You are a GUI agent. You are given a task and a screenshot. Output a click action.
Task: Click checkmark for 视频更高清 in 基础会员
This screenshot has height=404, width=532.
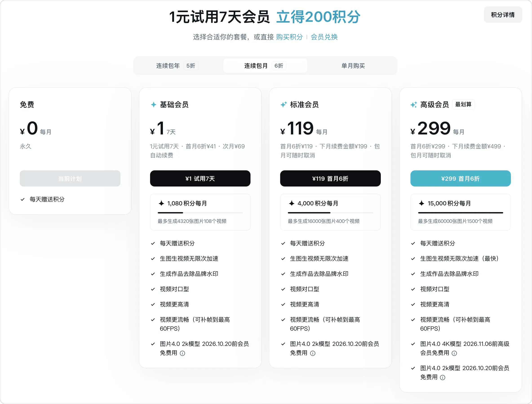pyautogui.click(x=153, y=304)
